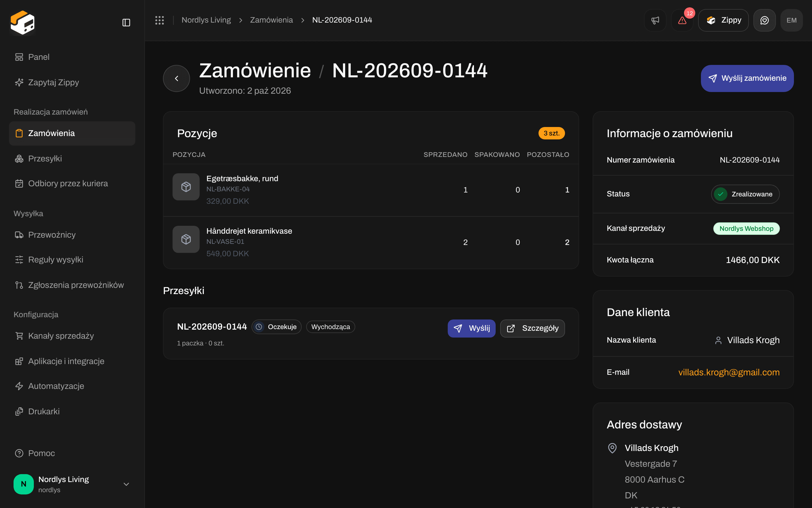The image size is (812, 508).
Task: Click Nordlys Living breadcrumb
Action: (x=206, y=20)
